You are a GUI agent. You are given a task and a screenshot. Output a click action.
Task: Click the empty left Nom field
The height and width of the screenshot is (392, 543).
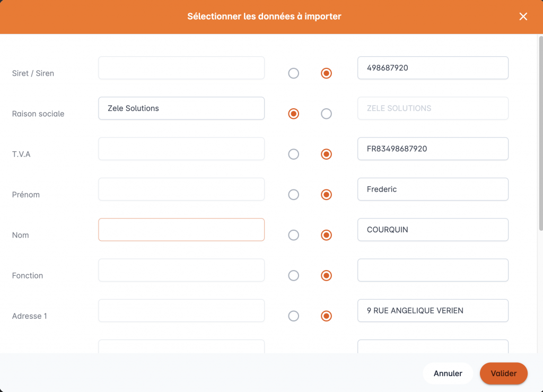(x=181, y=230)
